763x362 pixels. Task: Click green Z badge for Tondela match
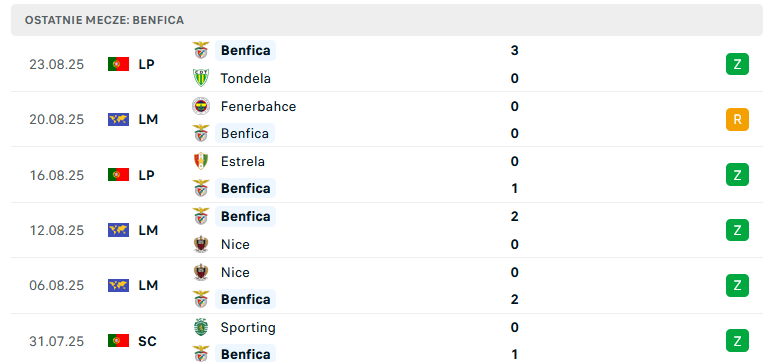coord(737,64)
